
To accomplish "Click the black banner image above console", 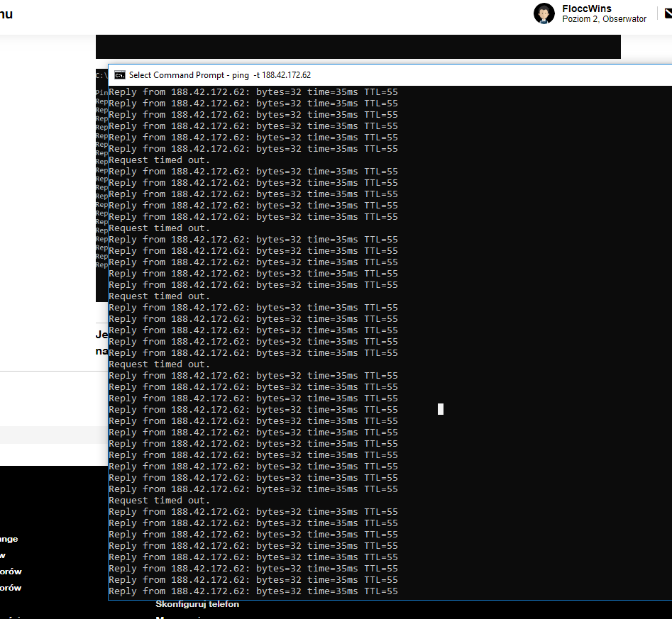I will pos(358,47).
